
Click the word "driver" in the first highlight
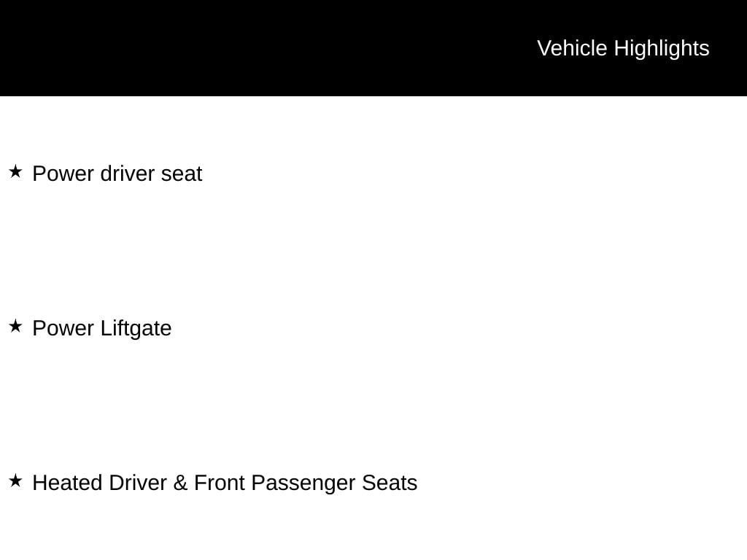pos(128,174)
